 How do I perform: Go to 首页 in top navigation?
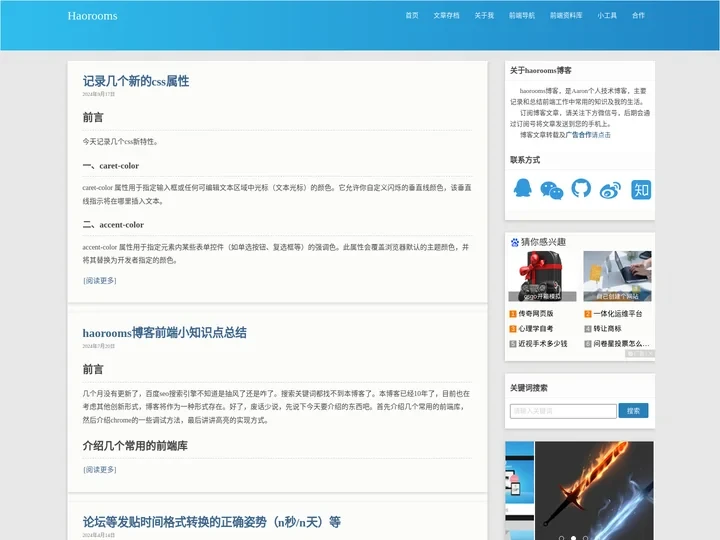412,16
